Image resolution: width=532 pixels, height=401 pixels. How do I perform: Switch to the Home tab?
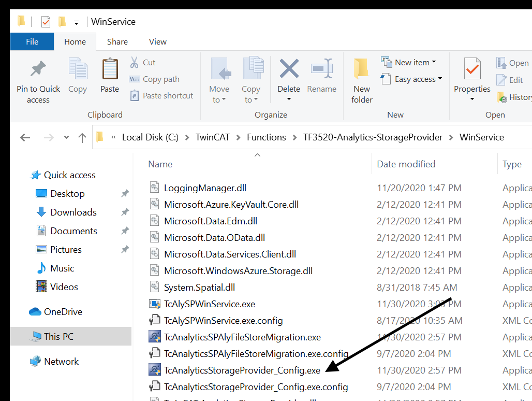(75, 41)
